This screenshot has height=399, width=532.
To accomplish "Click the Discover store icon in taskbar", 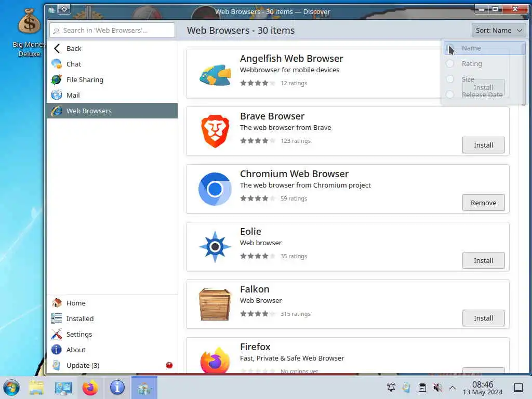I will 144,388.
